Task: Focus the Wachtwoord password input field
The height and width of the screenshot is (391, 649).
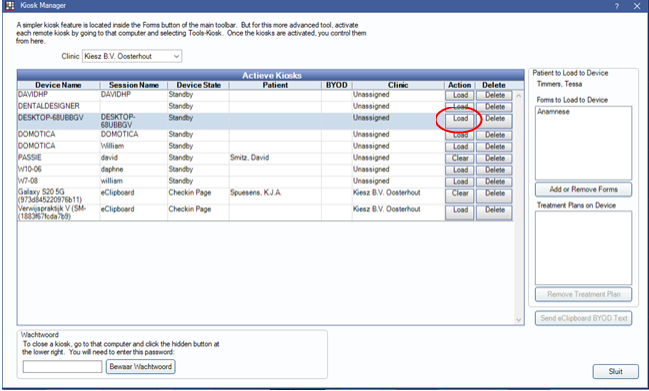Action: click(x=62, y=367)
